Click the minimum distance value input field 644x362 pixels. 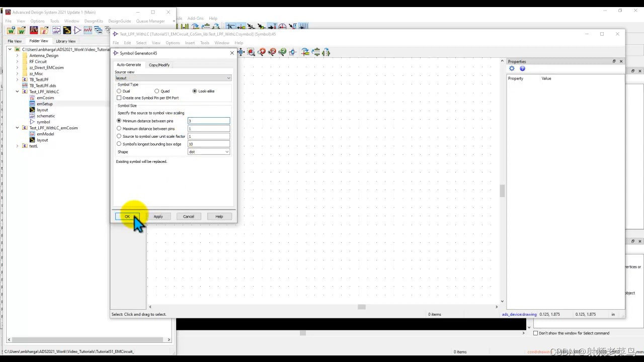[208, 121]
